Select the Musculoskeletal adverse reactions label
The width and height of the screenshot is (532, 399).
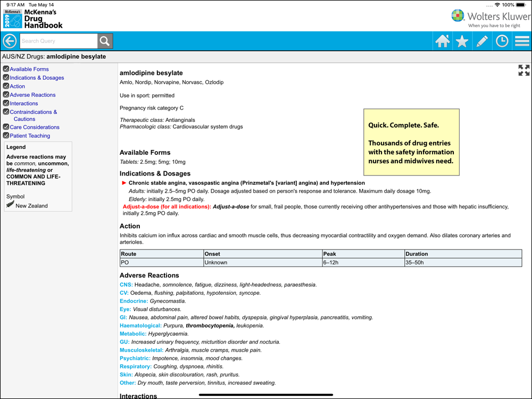(x=142, y=350)
